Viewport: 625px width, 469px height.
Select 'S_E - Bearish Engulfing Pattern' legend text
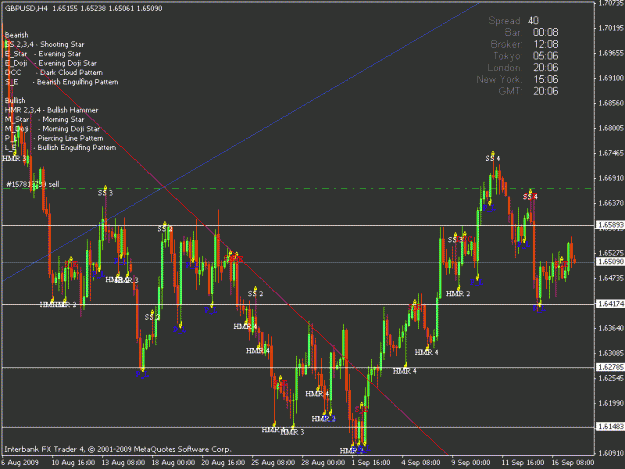pyautogui.click(x=61, y=82)
